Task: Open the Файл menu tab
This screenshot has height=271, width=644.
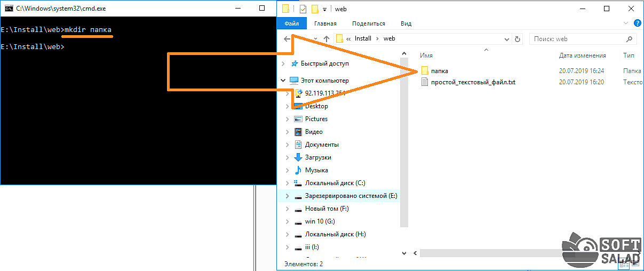Action: tap(291, 23)
